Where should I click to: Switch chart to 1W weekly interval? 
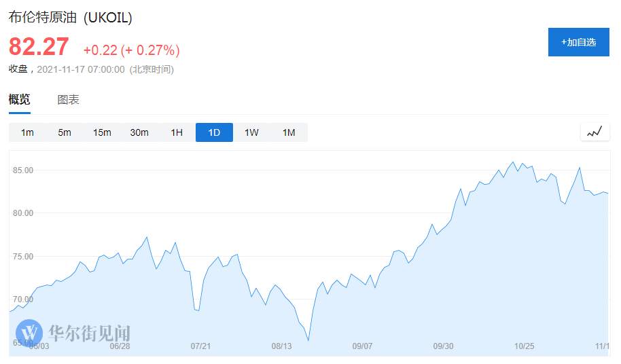251,132
